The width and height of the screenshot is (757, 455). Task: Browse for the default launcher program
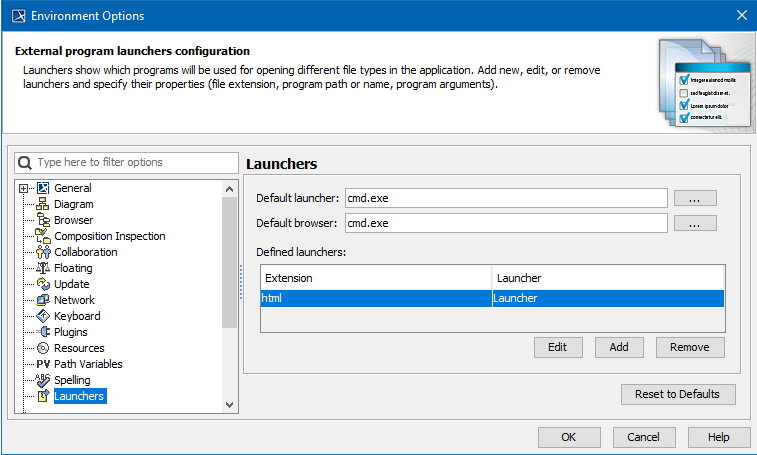[695, 198]
